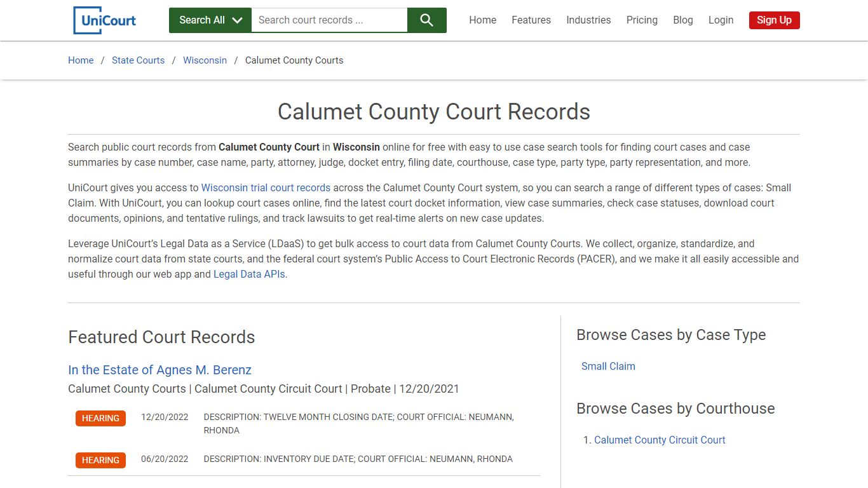
Task: Open the Blog page
Action: pos(683,20)
